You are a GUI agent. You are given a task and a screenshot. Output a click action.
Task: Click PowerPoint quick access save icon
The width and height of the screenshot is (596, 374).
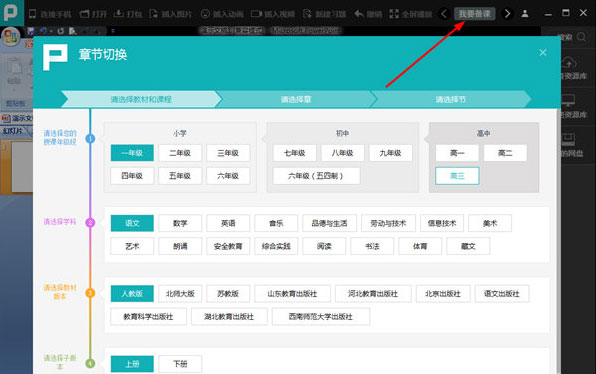coord(31,31)
